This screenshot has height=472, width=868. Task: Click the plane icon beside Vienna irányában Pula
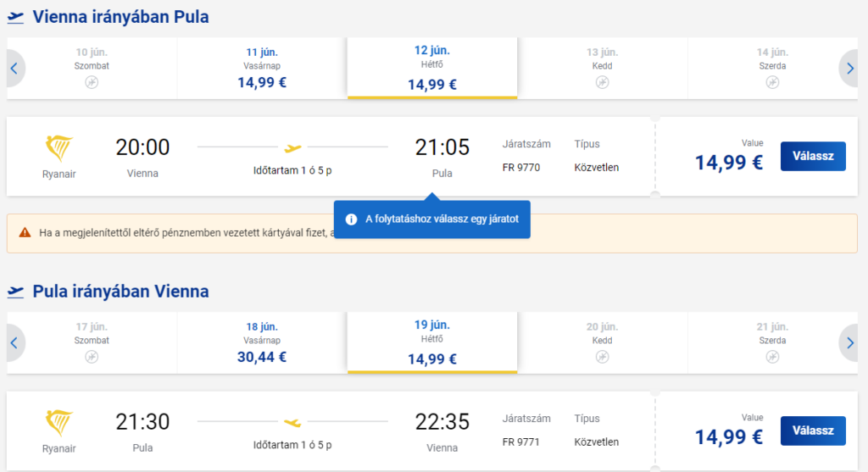[x=15, y=17]
